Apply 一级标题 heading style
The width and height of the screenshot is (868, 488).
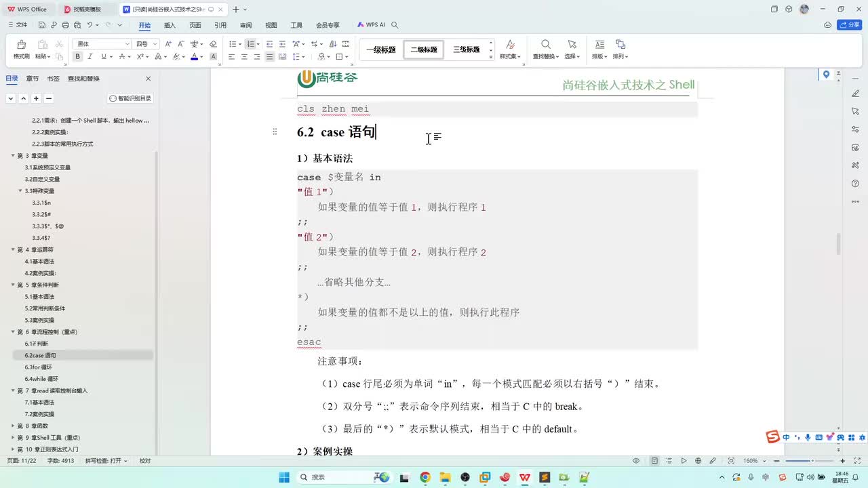click(x=381, y=49)
